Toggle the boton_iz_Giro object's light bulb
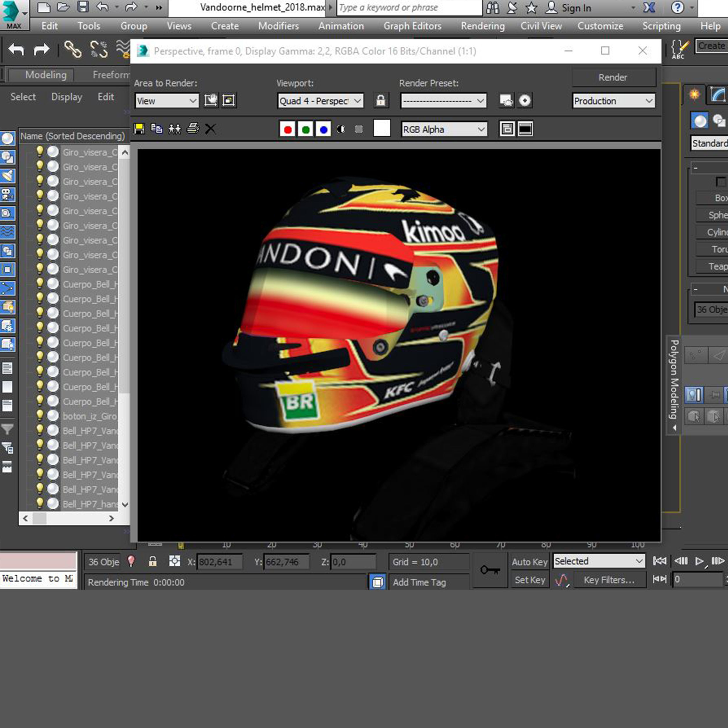 (40, 415)
